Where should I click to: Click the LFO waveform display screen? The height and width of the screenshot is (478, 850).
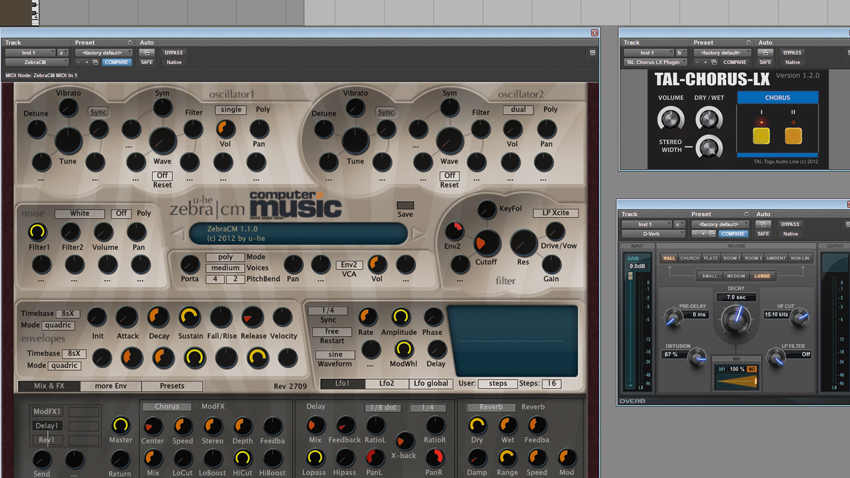coord(512,341)
